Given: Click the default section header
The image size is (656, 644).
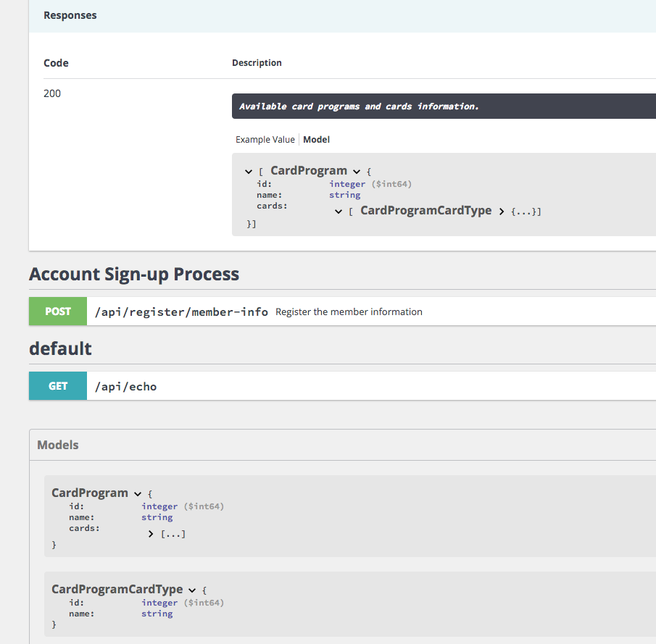Looking at the screenshot, I should coord(60,348).
